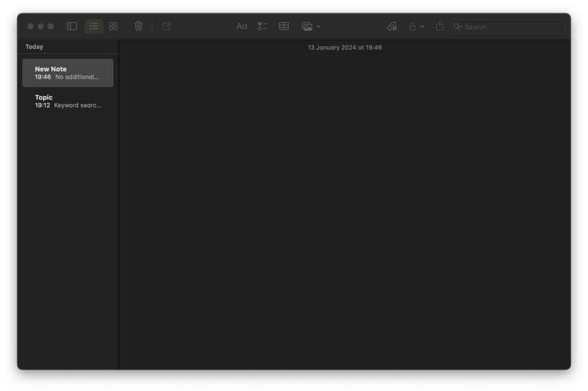Open text format styles (Aa)
The height and width of the screenshot is (391, 588).
click(242, 26)
